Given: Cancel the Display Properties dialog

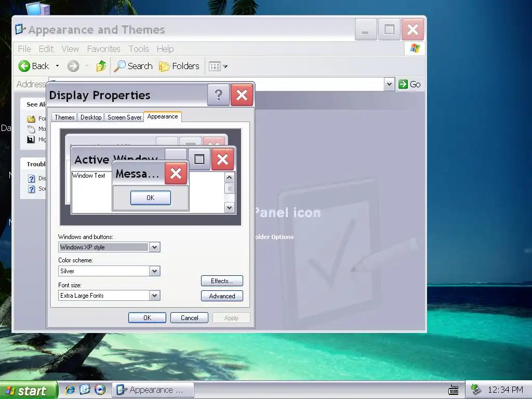Looking at the screenshot, I should (189, 317).
